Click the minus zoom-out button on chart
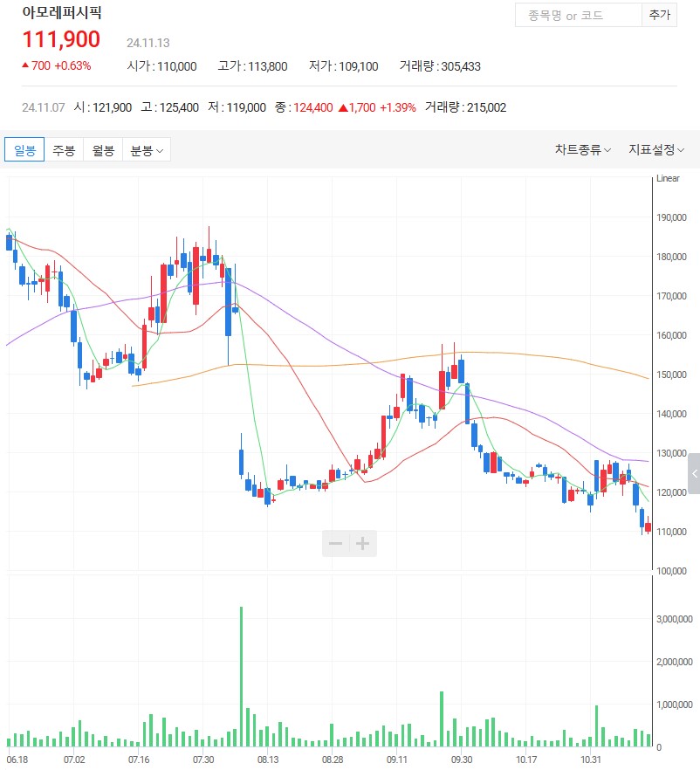Image resolution: width=700 pixels, height=770 pixels. (x=335, y=544)
